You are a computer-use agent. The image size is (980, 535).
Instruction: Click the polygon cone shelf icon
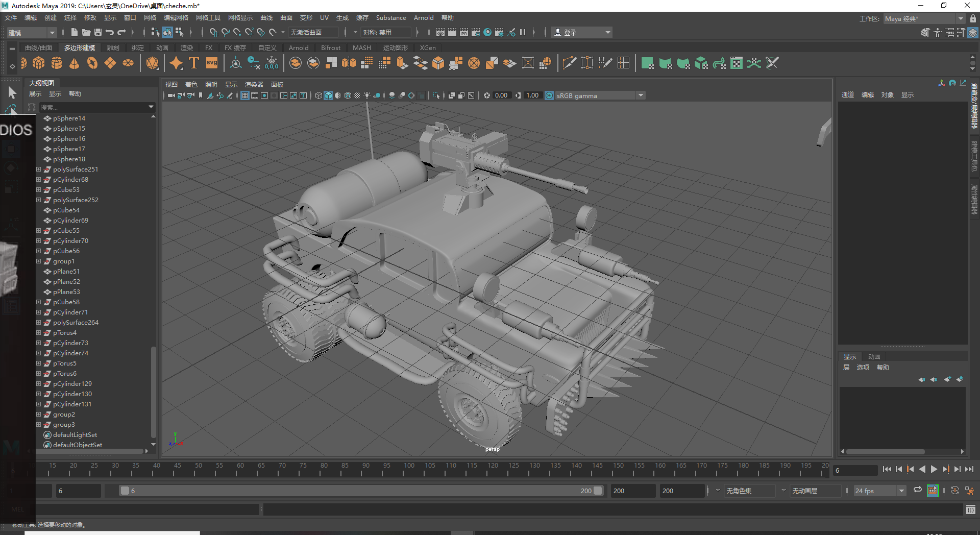click(x=75, y=63)
